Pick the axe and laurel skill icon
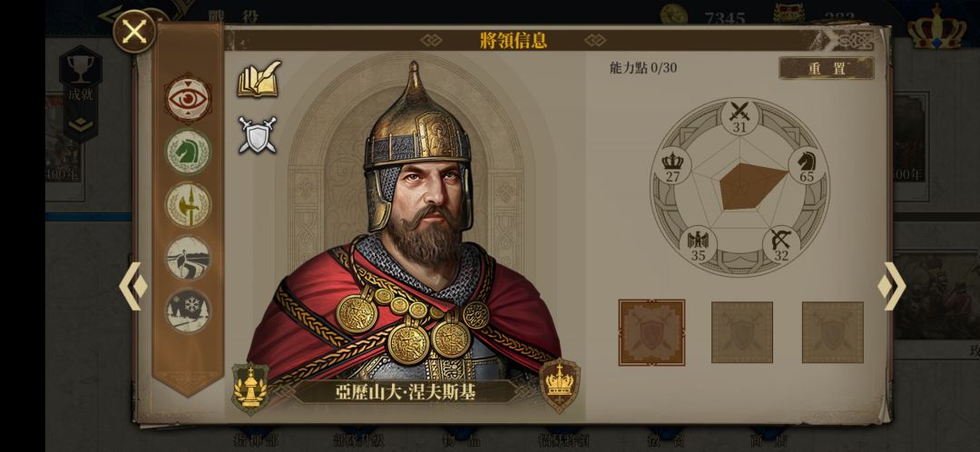980x452 pixels. [188, 204]
